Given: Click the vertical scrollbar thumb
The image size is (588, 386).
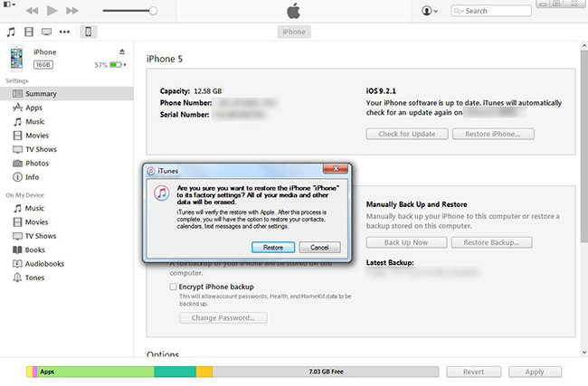Looking at the screenshot, I should pos(584,146).
